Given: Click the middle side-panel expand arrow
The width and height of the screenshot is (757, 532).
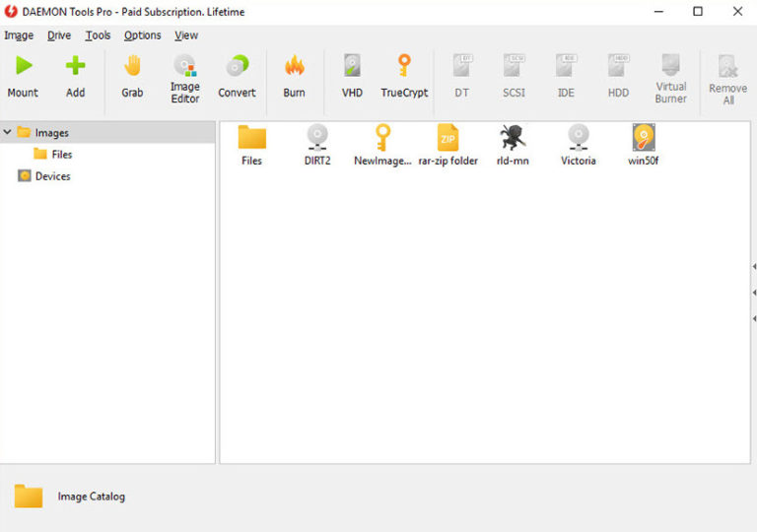Looking at the screenshot, I should 754,293.
